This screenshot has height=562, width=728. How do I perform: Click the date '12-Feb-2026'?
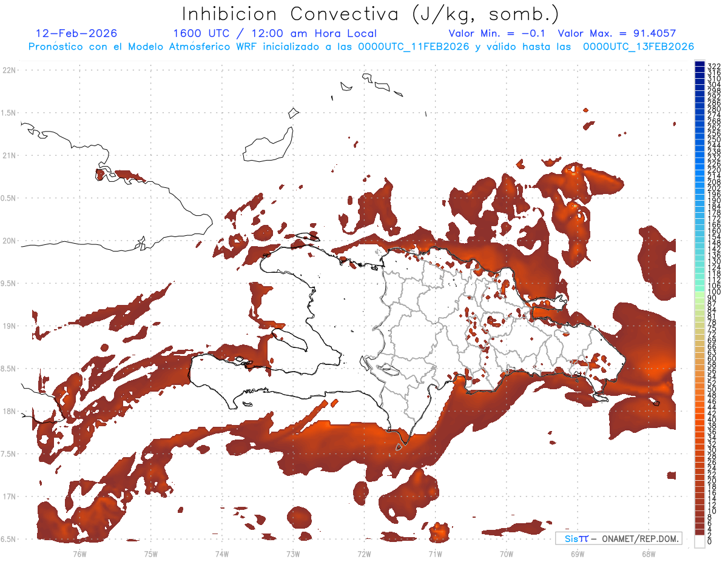[x=76, y=34]
